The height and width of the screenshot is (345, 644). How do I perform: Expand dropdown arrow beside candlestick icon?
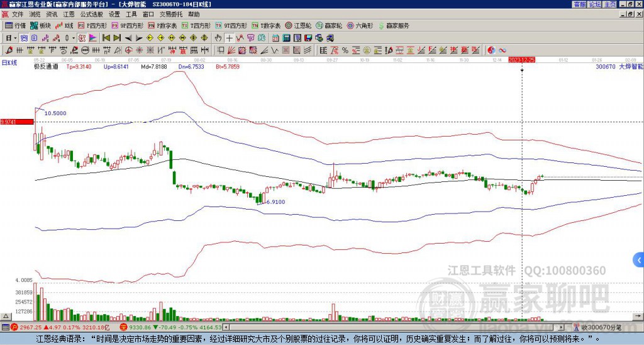[74, 38]
